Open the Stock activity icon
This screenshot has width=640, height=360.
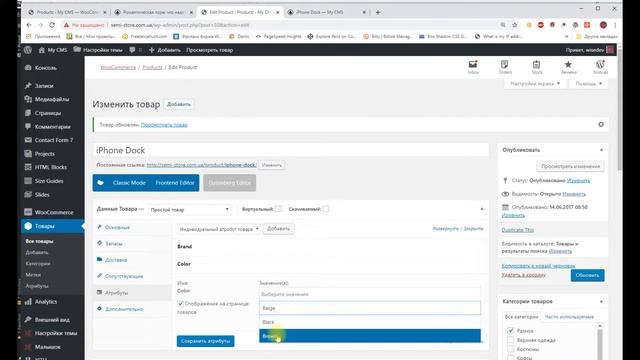click(537, 67)
